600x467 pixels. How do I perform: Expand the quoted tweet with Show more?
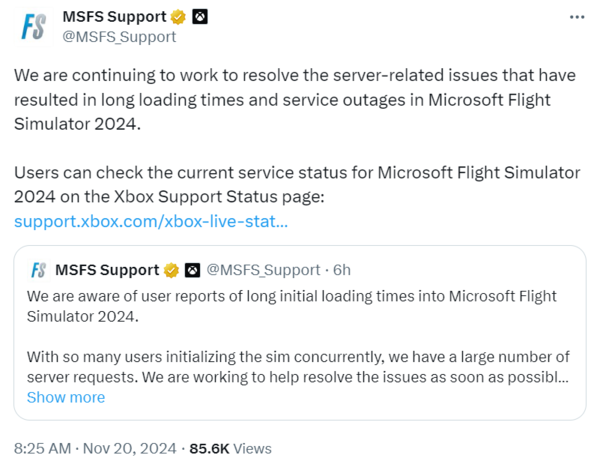coord(66,397)
